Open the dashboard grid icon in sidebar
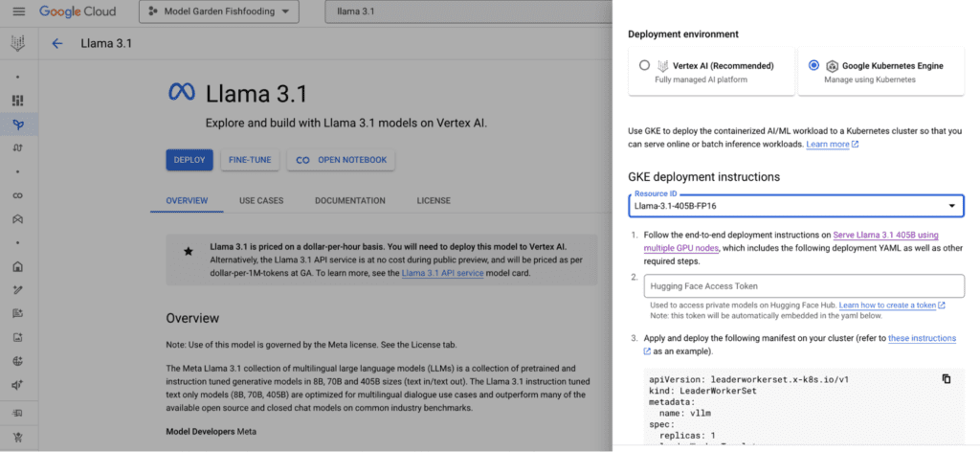Image resolution: width=980 pixels, height=452 pixels. (x=18, y=101)
